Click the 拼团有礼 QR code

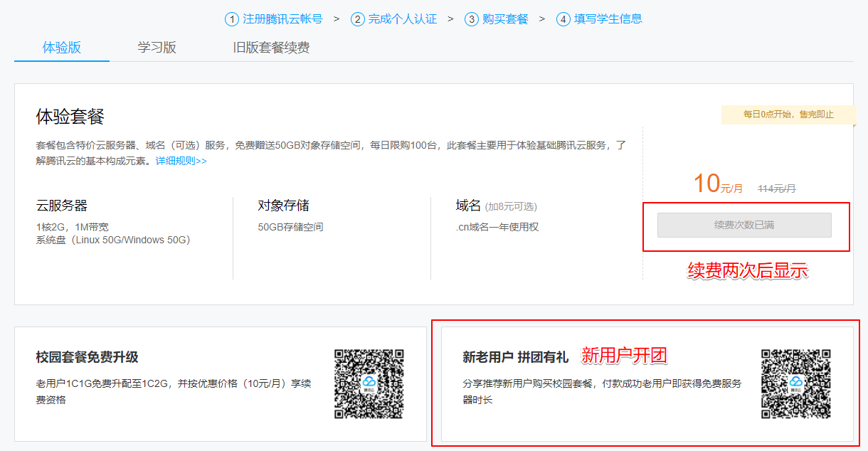796,383
